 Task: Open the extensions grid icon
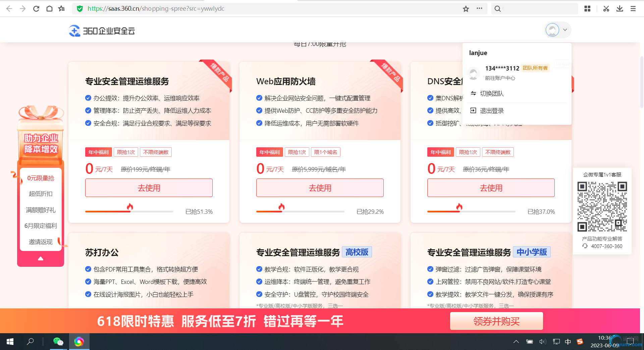(x=587, y=9)
